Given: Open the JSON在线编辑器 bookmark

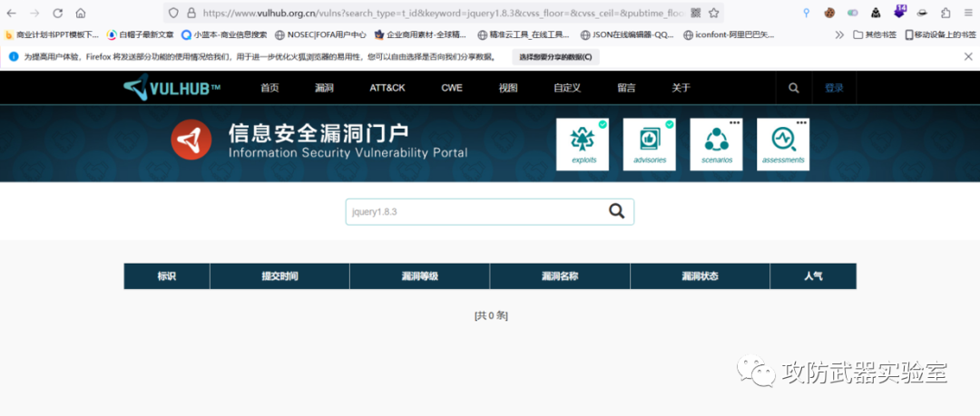Looking at the screenshot, I should pos(627,35).
